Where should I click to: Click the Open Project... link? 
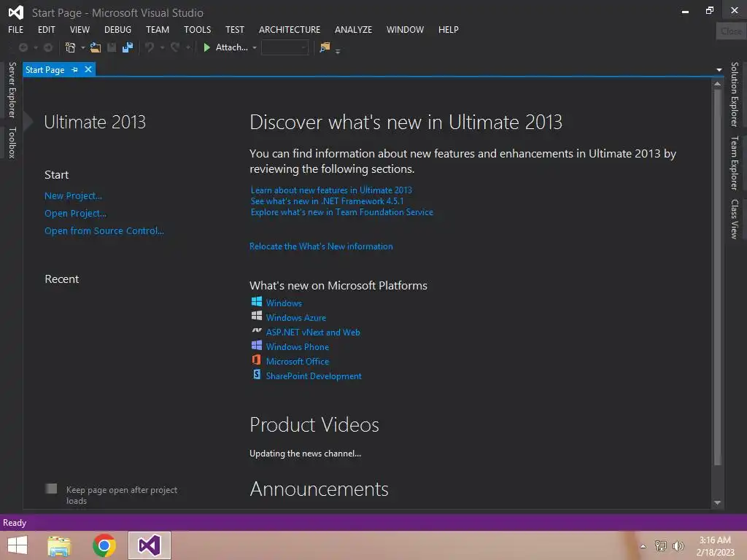tap(75, 214)
